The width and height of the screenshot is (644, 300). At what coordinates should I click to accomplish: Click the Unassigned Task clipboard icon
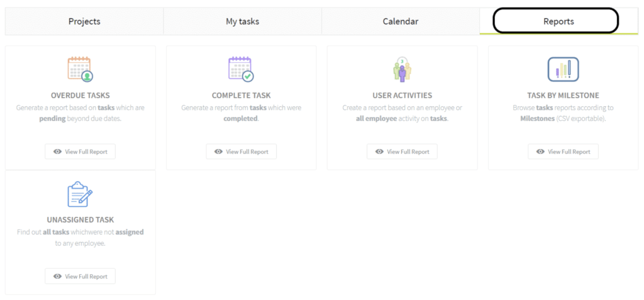pos(80,194)
